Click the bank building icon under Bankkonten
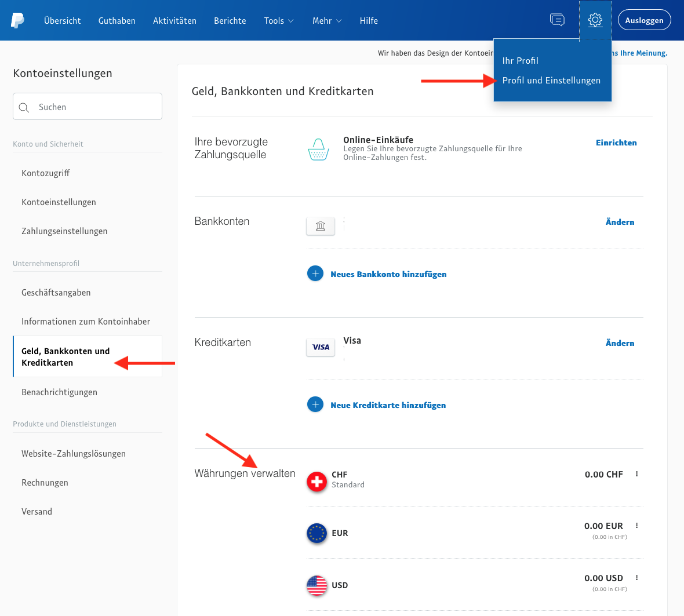The height and width of the screenshot is (616, 684). point(320,226)
